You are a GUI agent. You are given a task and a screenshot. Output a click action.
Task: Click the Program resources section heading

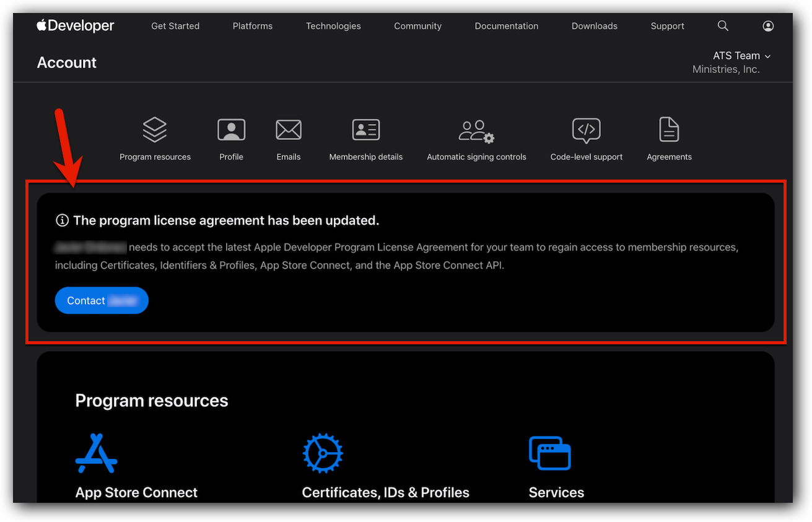(x=152, y=401)
